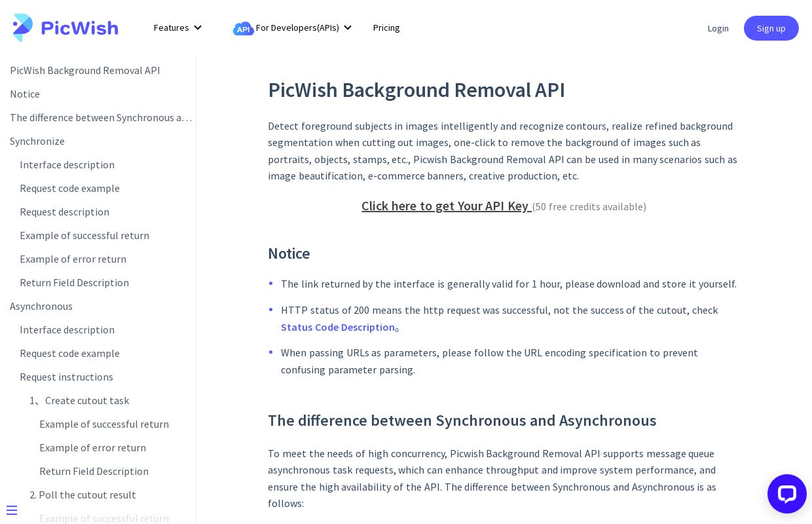This screenshot has width=812, height=524.
Task: Select Asynchronous in the sidebar
Action: point(41,306)
